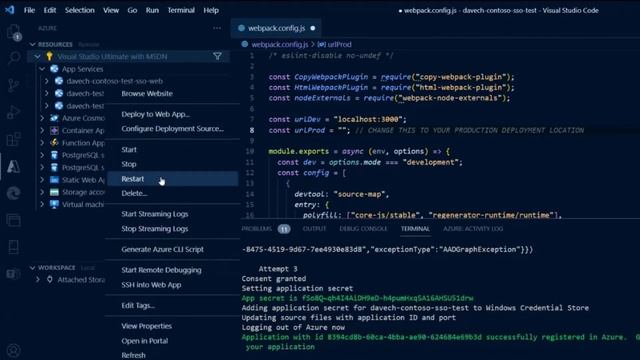This screenshot has width=640, height=360.
Task: Open the Azure panel more actions ellipsis
Action: pyautogui.click(x=217, y=28)
